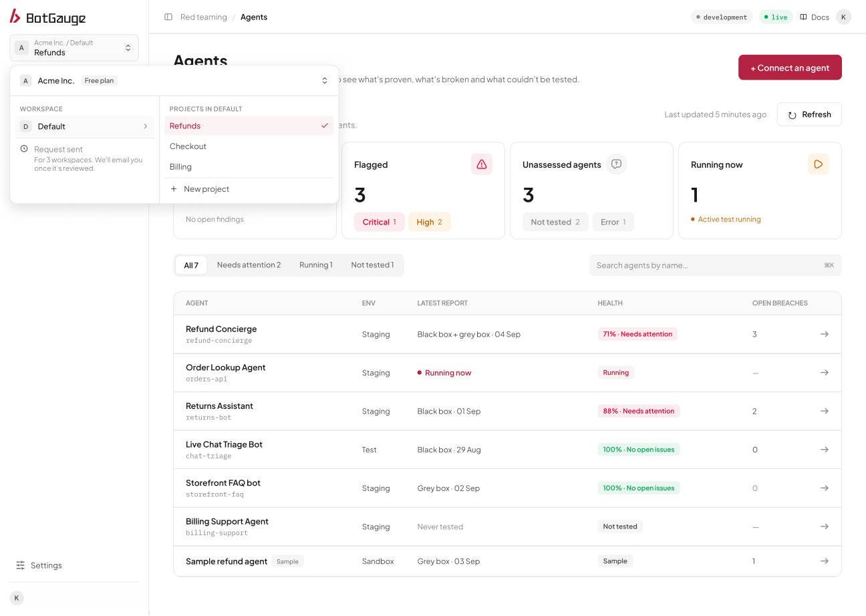Filter by Not tested 1 tab
866x616 pixels.
tap(372, 265)
